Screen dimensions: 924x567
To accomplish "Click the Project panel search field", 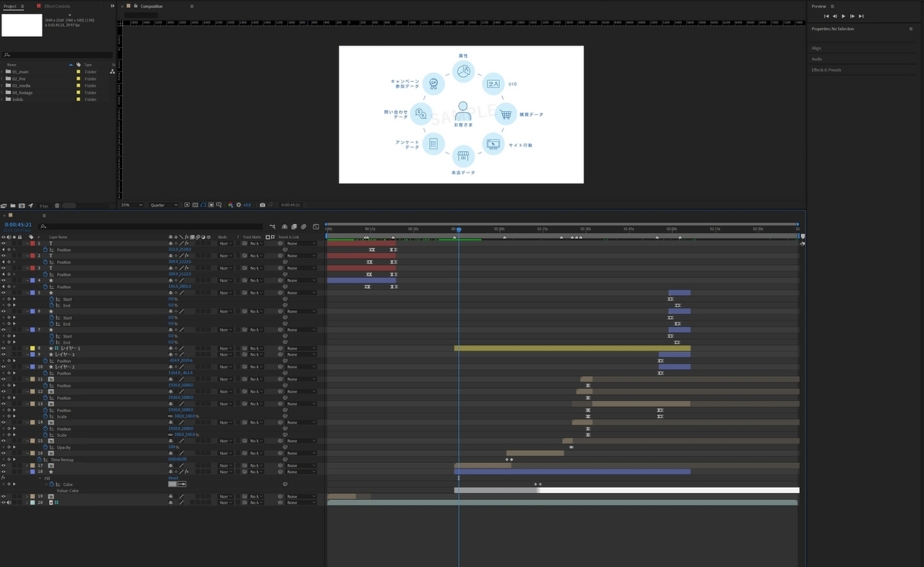I will [57, 55].
